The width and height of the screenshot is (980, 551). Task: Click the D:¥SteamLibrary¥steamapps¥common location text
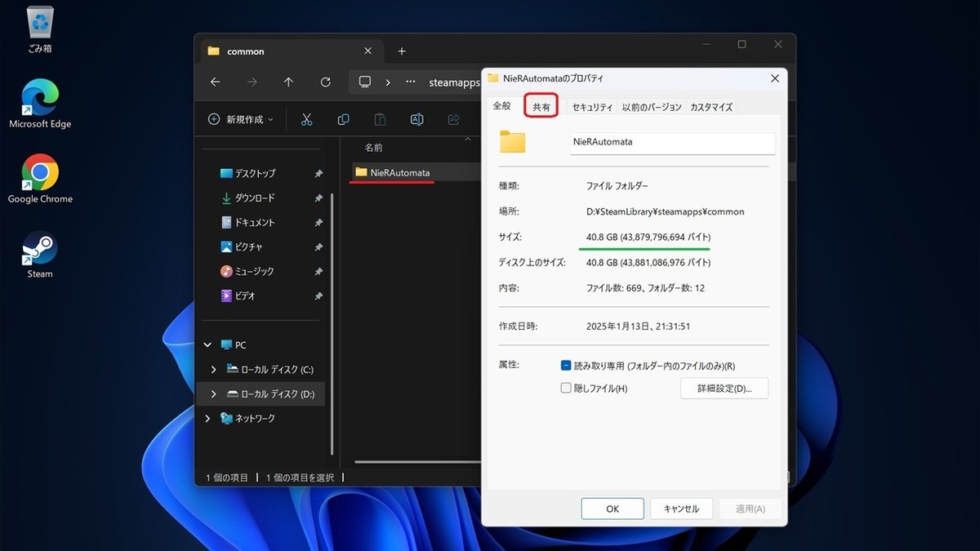[666, 211]
